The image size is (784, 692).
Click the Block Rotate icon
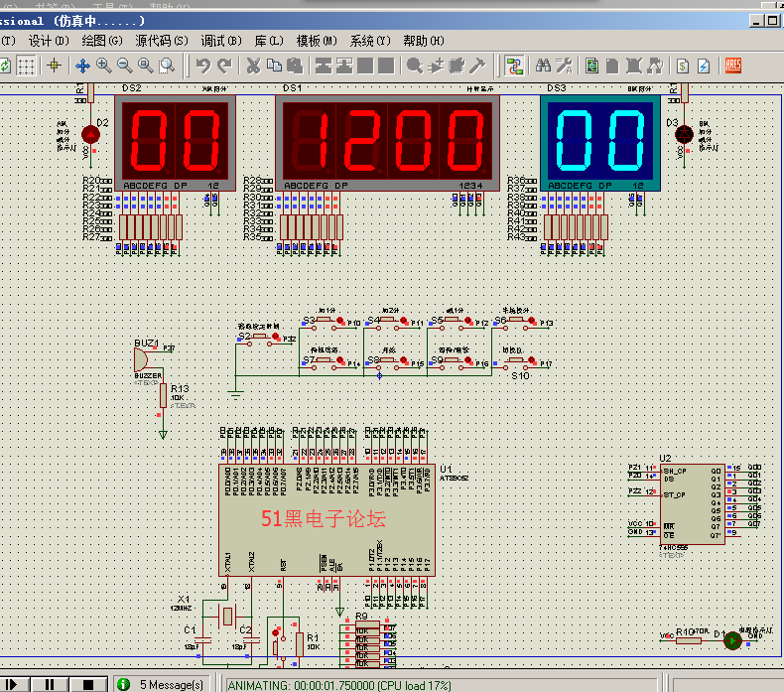[365, 66]
